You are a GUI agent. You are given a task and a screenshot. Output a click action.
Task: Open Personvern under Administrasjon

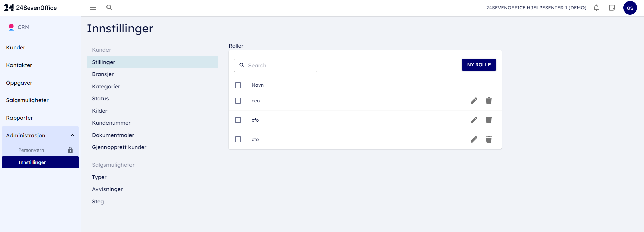tap(31, 150)
